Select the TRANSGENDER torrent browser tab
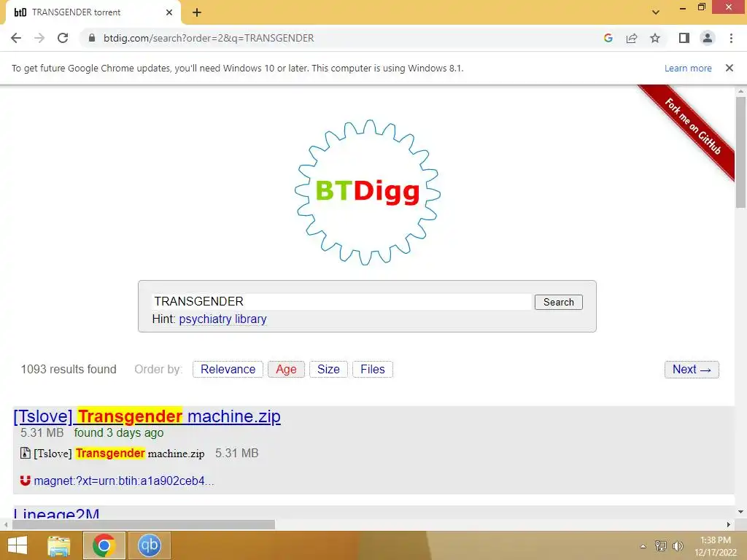747x560 pixels. coord(93,12)
